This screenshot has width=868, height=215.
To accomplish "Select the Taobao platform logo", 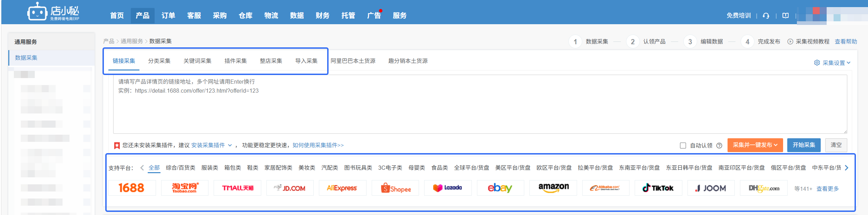I will point(185,188).
